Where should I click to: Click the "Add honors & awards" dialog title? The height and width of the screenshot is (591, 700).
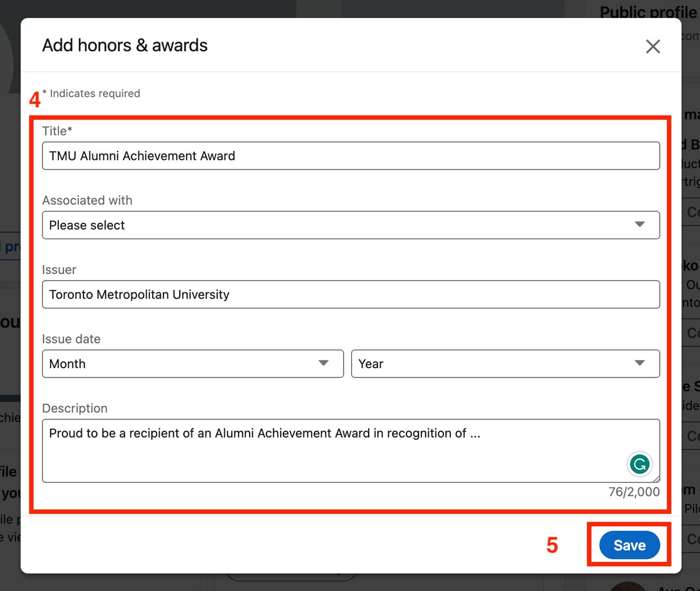[x=124, y=45]
